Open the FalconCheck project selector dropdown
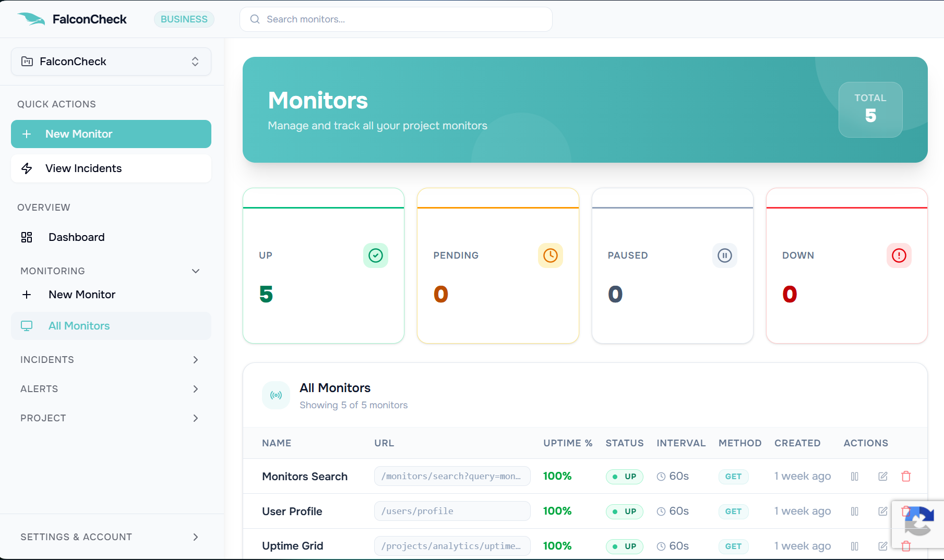The width and height of the screenshot is (944, 560). click(111, 62)
